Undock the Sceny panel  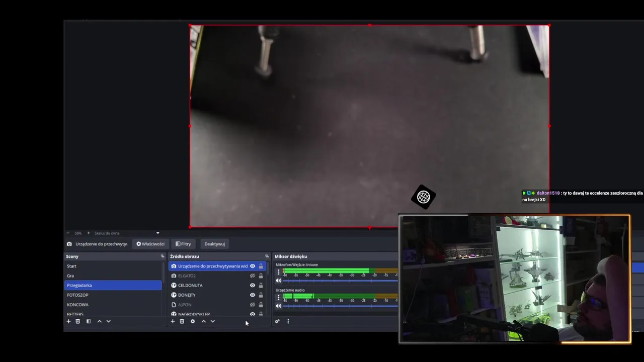[163, 256]
